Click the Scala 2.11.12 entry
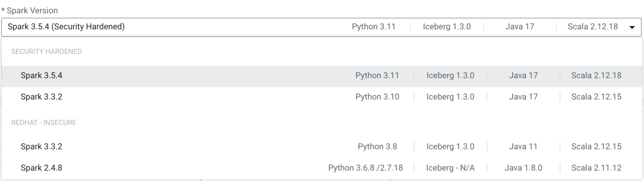This screenshot has height=181, width=644. [x=596, y=168]
